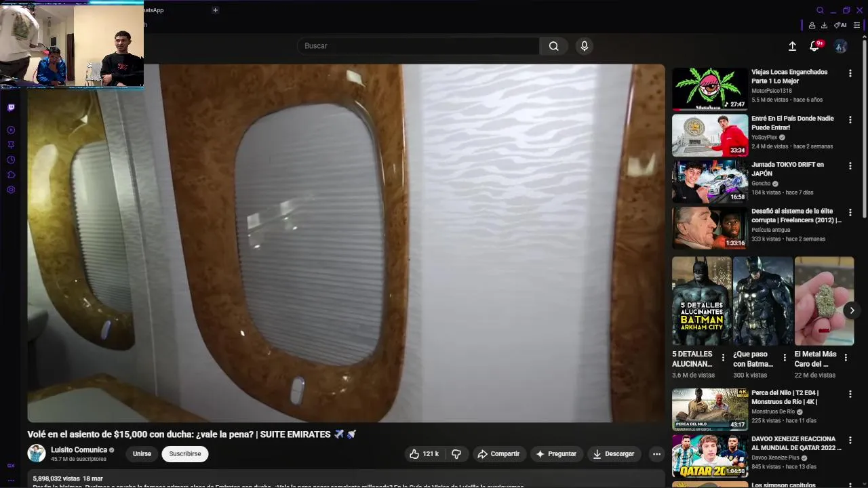Click the Unirse button
This screenshot has width=868, height=488.
pyautogui.click(x=142, y=454)
